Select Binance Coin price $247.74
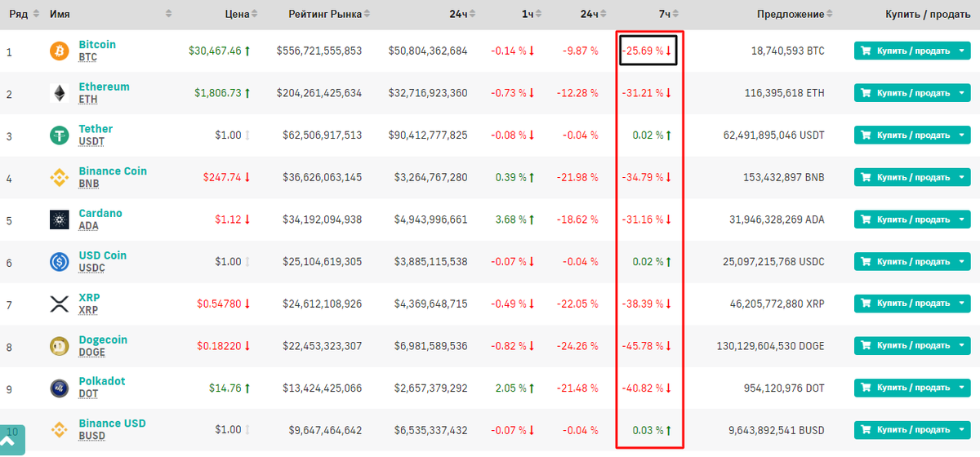 click(x=224, y=177)
